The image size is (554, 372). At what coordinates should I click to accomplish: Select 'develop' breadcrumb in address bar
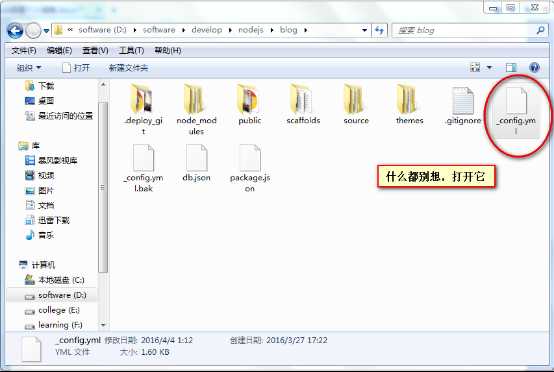click(207, 30)
